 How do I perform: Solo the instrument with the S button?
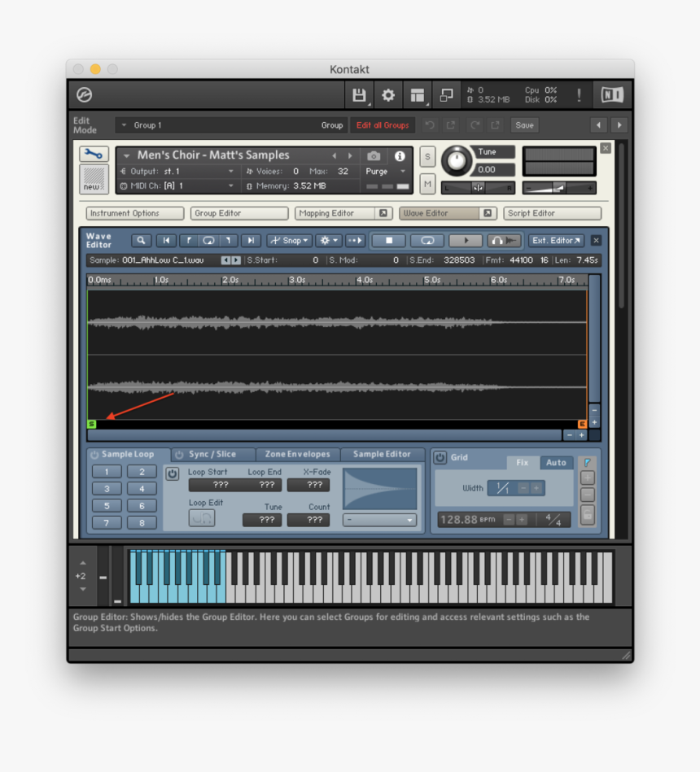[x=427, y=157]
